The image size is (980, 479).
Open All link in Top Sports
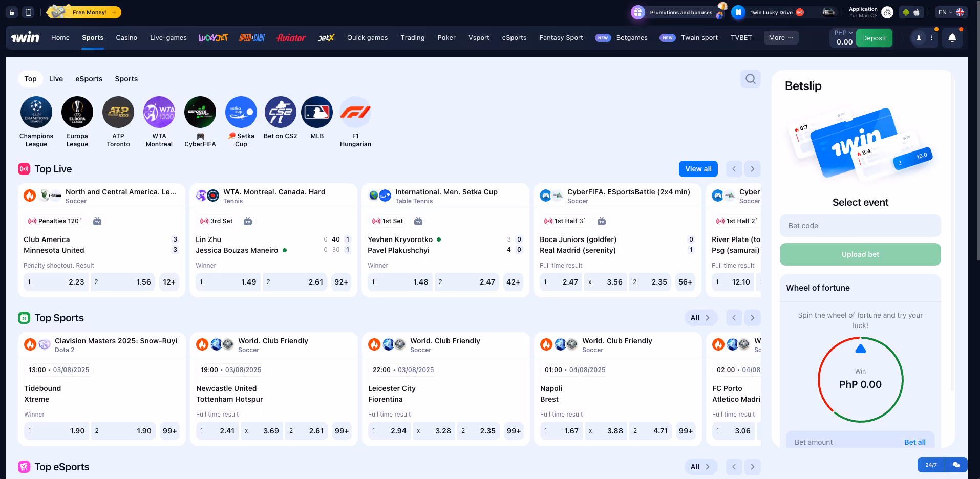pyautogui.click(x=700, y=318)
